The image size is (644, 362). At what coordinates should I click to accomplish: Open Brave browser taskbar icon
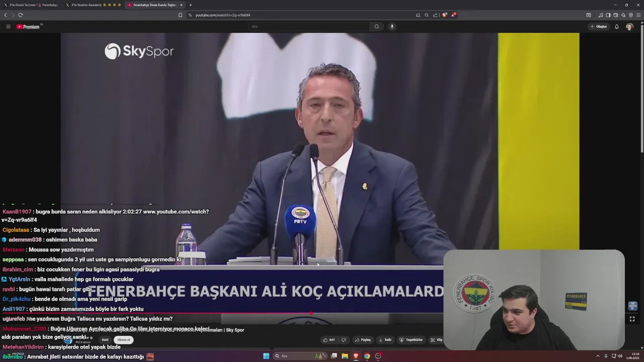(356, 356)
